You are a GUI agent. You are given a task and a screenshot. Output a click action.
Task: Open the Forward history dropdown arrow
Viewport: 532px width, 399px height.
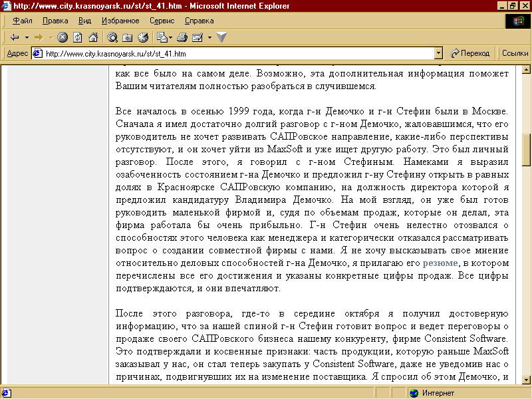(x=51, y=37)
